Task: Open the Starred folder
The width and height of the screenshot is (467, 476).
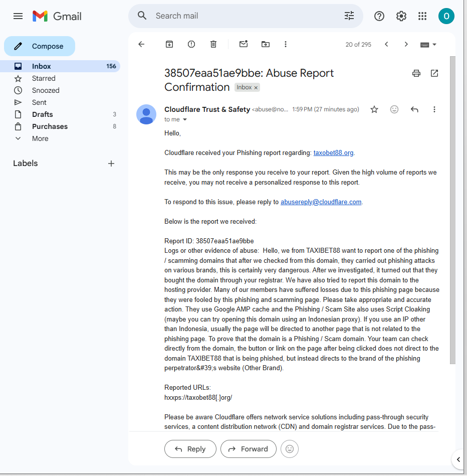Action: tap(44, 78)
